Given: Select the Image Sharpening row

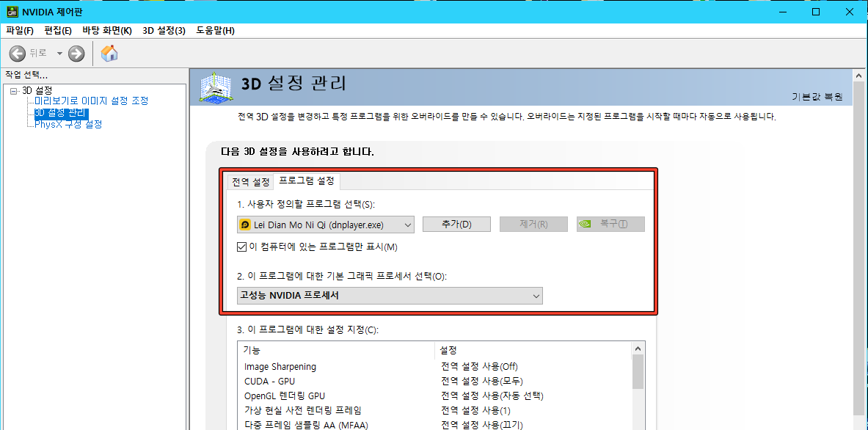Looking at the screenshot, I should 434,366.
